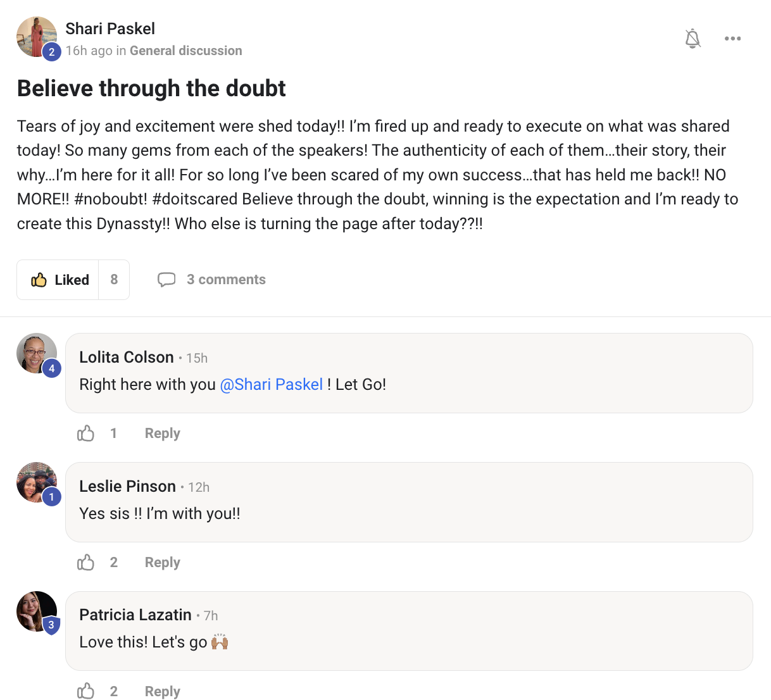The height and width of the screenshot is (700, 771).
Task: Open Shari Paskel author name
Action: point(110,28)
